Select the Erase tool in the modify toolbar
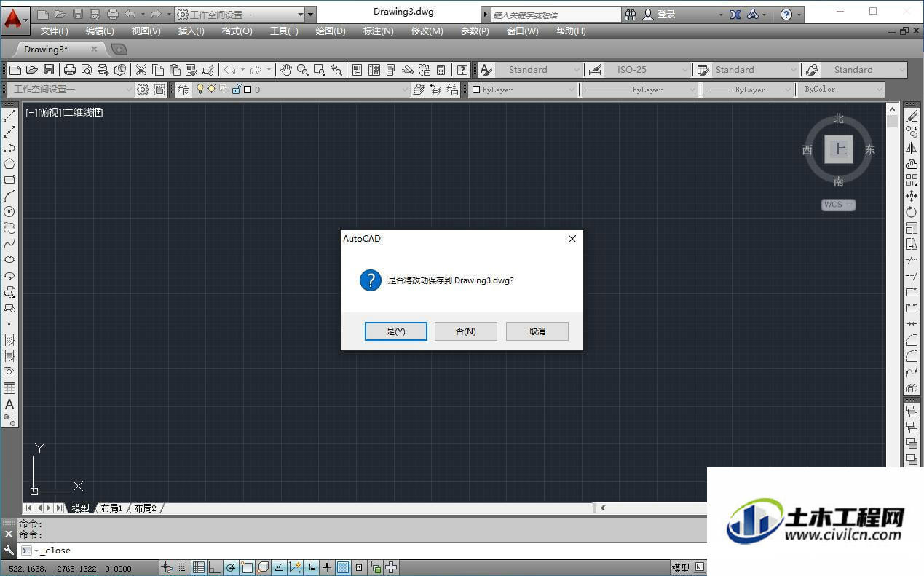 [912, 116]
